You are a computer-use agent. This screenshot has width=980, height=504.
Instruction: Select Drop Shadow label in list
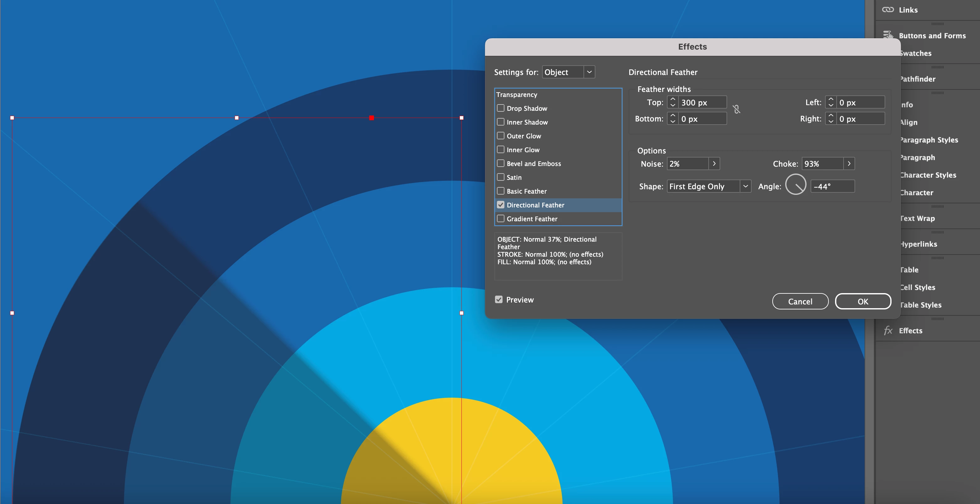[x=527, y=109]
